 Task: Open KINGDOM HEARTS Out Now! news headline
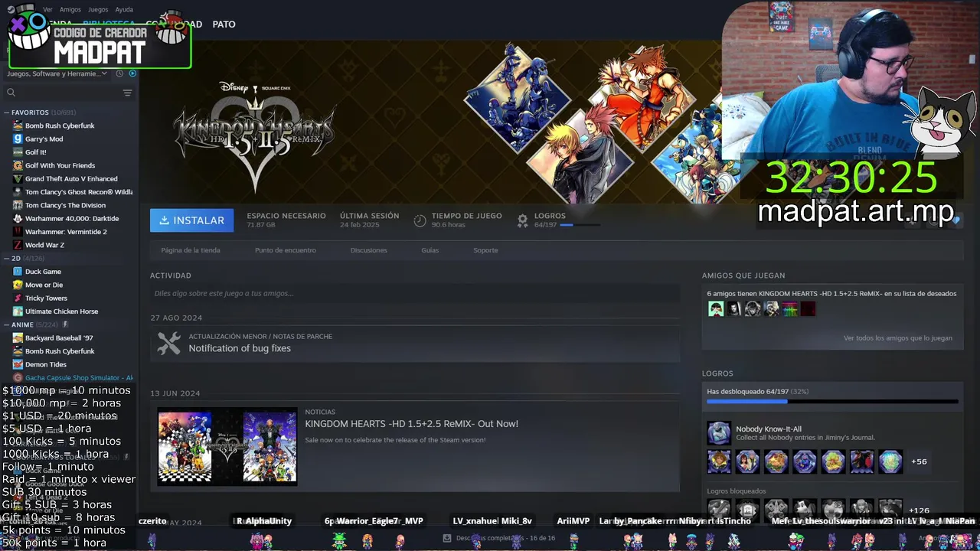coord(411,424)
